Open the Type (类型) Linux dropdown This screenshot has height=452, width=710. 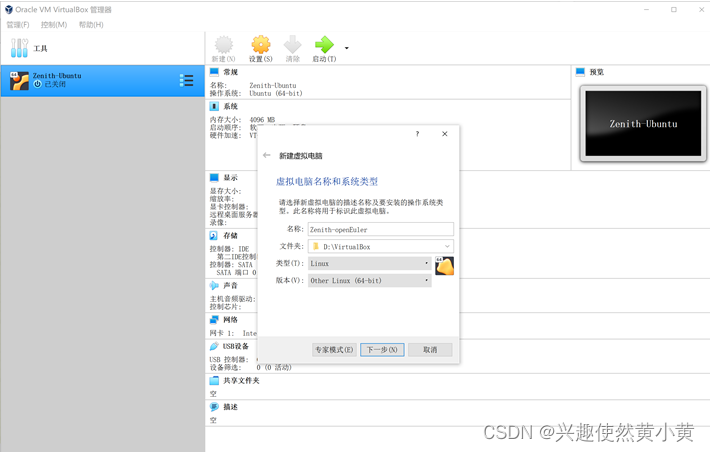pos(369,263)
